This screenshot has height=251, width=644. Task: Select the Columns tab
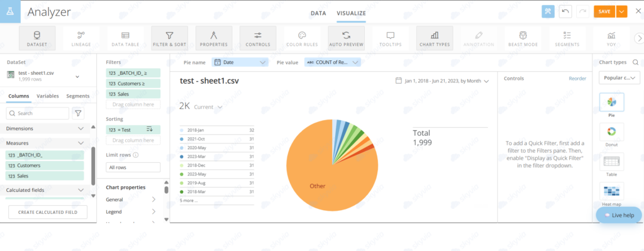point(18,96)
